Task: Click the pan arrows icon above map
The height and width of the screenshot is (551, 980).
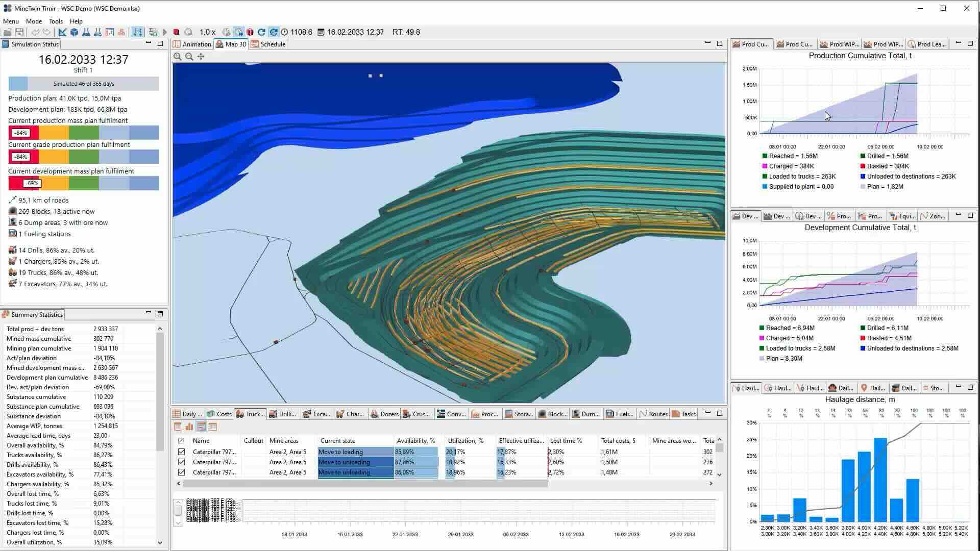Action: [201, 57]
